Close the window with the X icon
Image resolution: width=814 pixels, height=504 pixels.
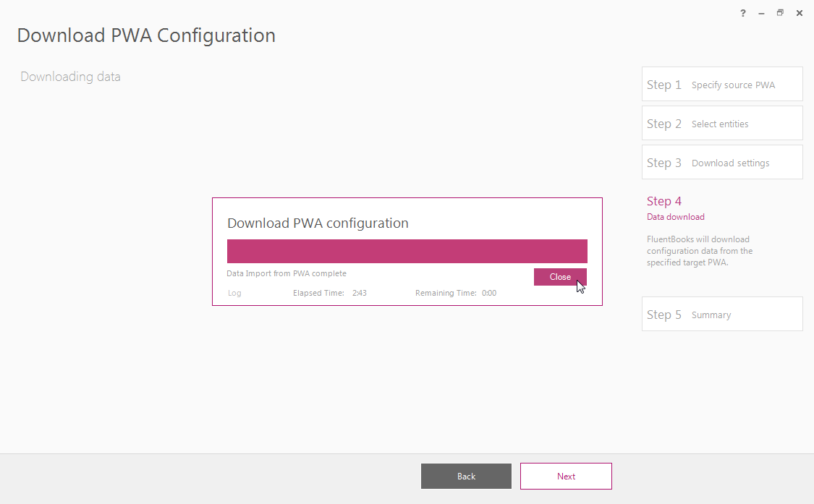tap(800, 14)
